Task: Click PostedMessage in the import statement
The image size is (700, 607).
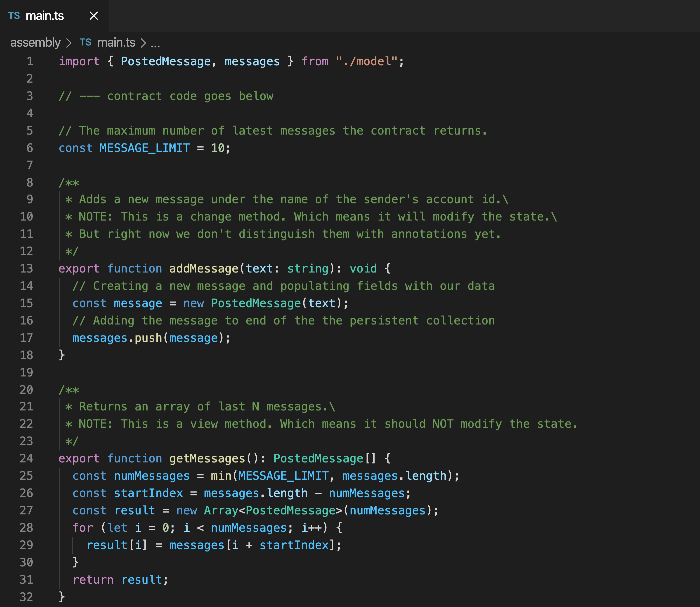Action: coord(166,61)
